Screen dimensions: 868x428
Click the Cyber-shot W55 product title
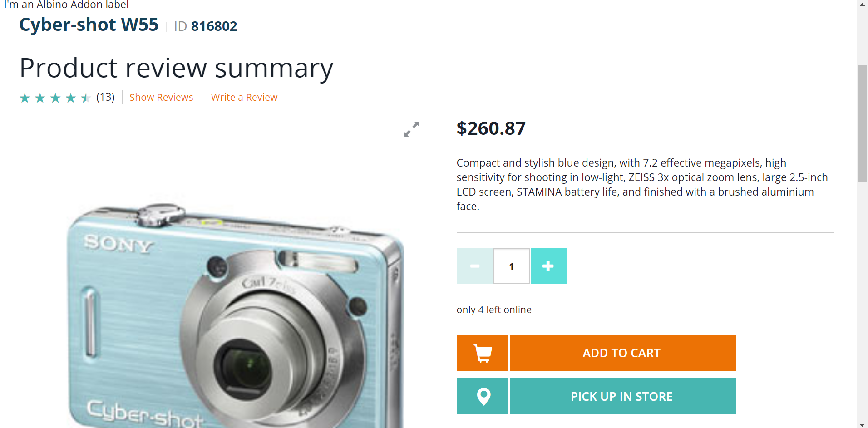click(89, 25)
